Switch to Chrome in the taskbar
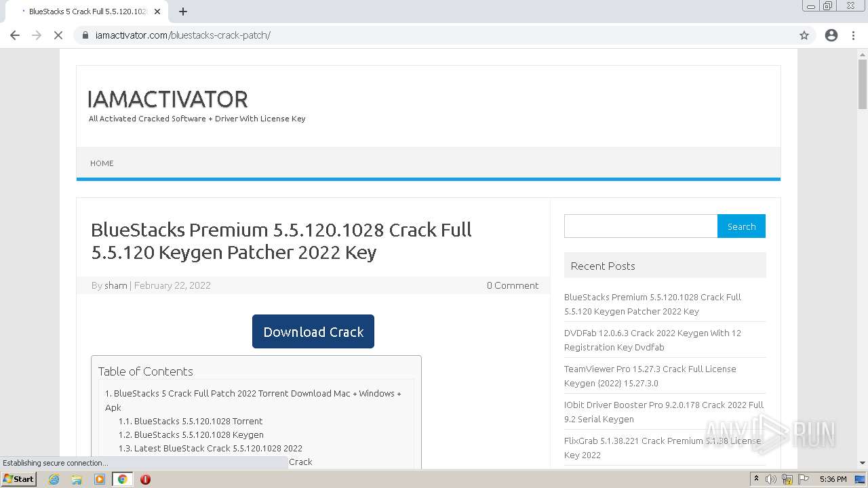This screenshot has width=868, height=488. [123, 479]
